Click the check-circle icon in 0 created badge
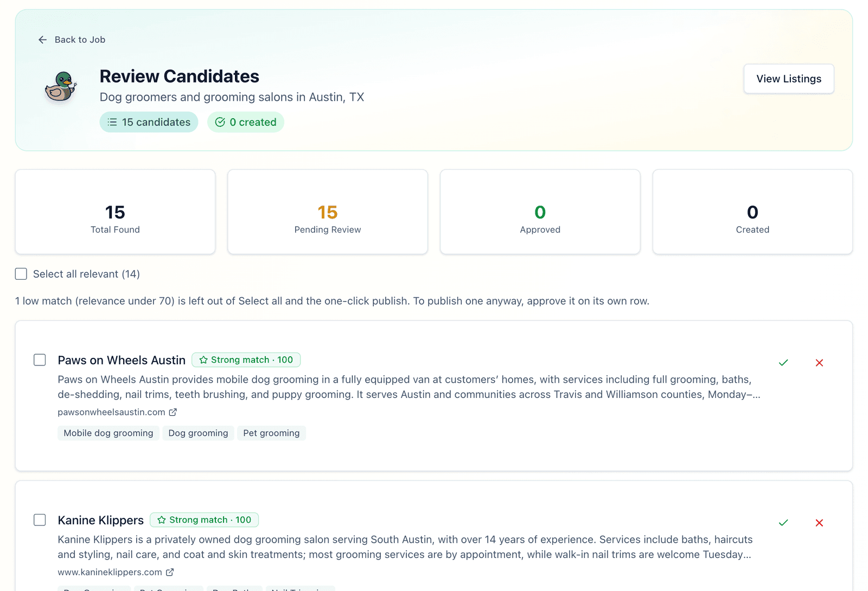 pyautogui.click(x=220, y=122)
